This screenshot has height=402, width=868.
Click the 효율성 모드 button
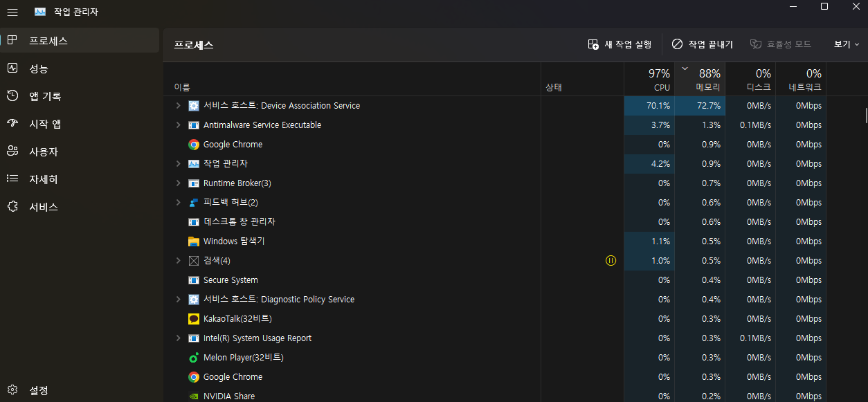point(780,44)
